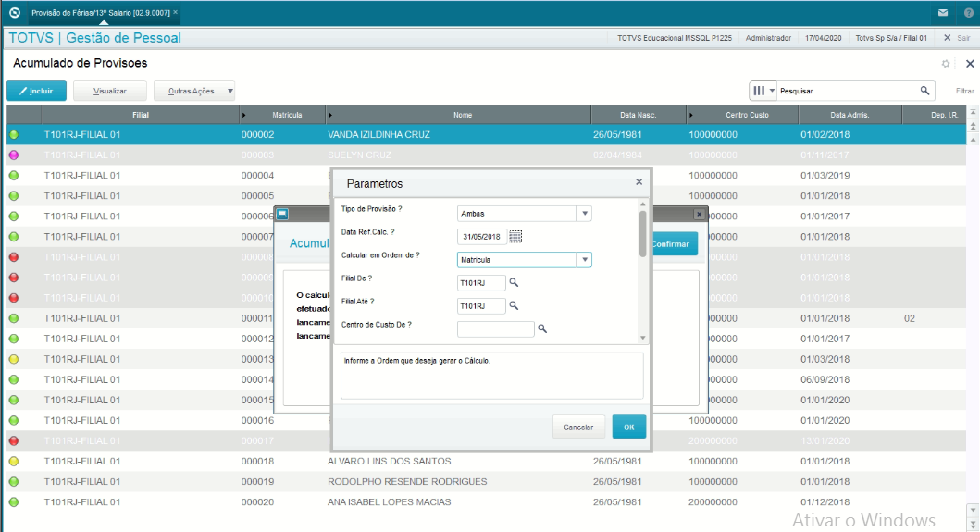Click the Administrador label in header

[x=768, y=38]
